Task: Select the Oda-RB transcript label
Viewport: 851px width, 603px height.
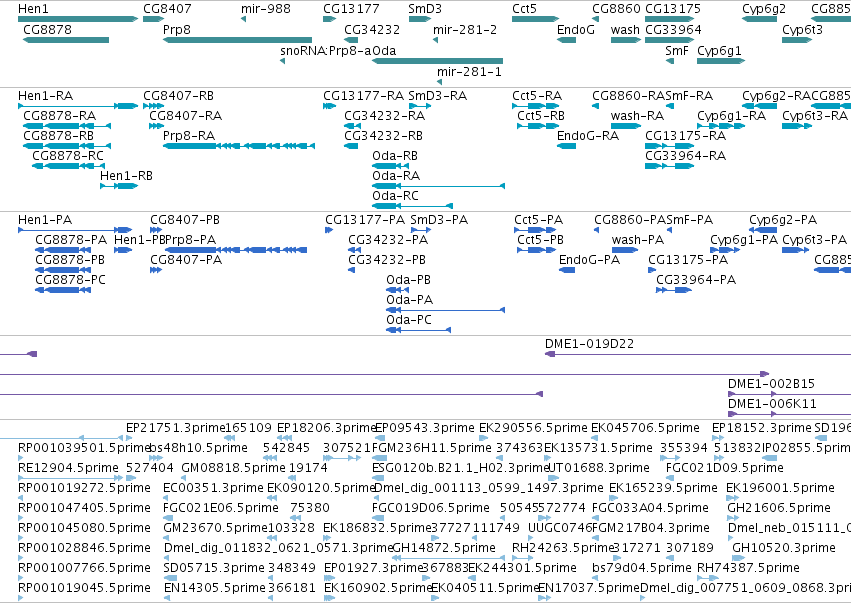Action: [x=395, y=156]
